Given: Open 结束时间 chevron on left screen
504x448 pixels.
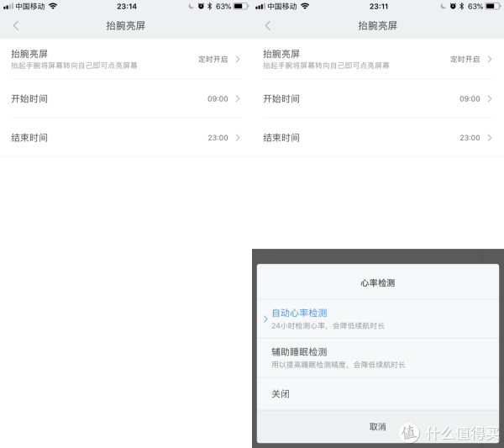Looking at the screenshot, I should pyautogui.click(x=238, y=138).
